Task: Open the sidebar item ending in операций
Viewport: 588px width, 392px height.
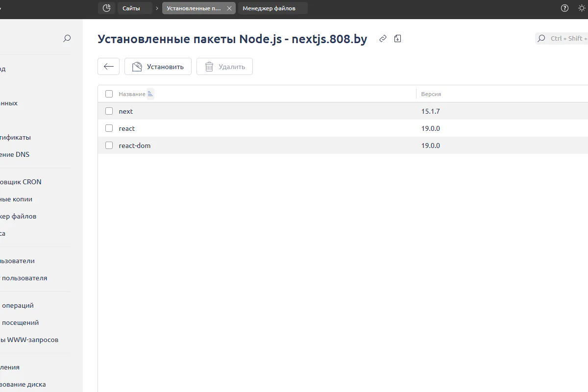Action: (x=17, y=305)
